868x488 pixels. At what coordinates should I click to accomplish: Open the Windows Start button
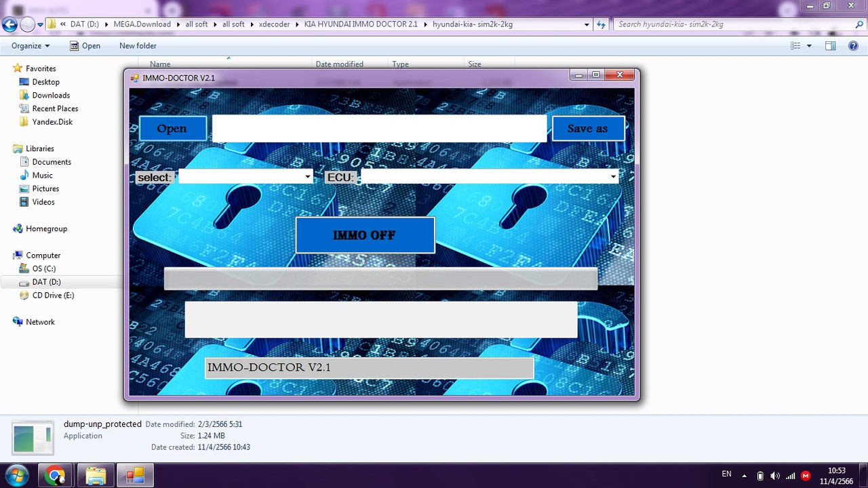pyautogui.click(x=16, y=474)
